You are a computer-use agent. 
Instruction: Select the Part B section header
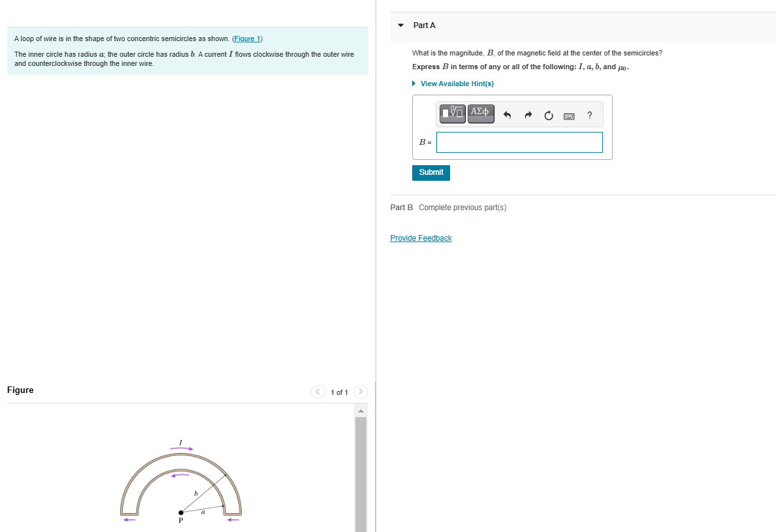(x=400, y=207)
